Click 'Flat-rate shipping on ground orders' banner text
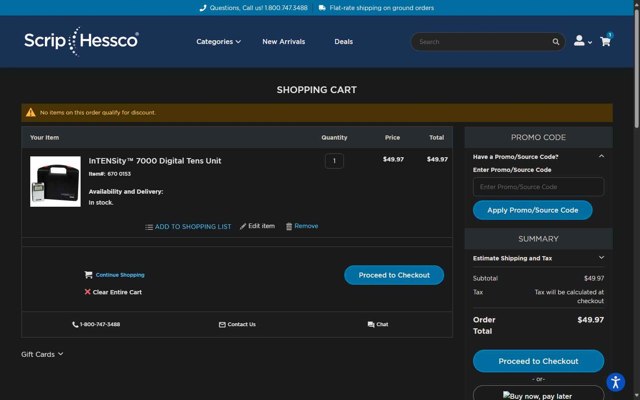The image size is (640, 400). [382, 8]
